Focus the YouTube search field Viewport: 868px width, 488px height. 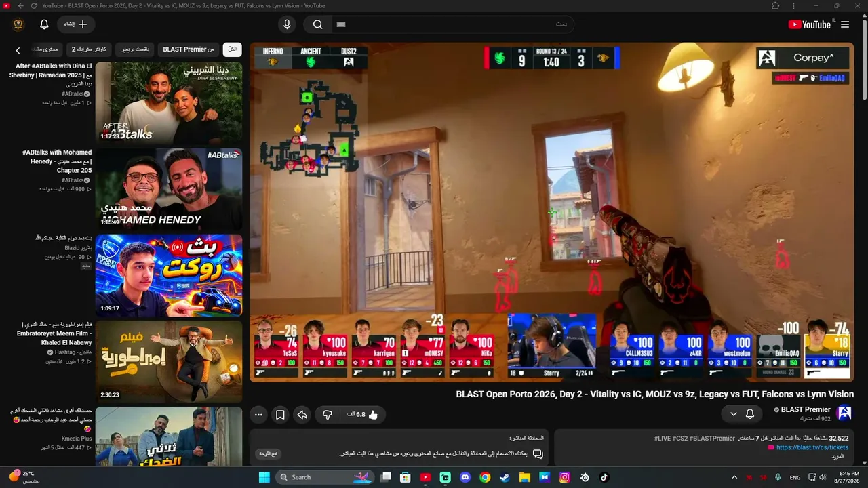tap(453, 24)
